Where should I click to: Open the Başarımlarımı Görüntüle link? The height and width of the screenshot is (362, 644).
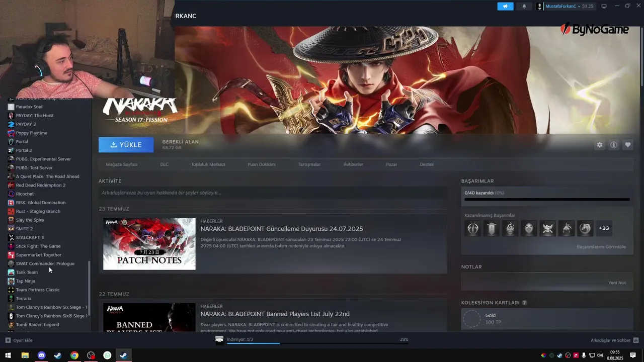click(x=601, y=247)
